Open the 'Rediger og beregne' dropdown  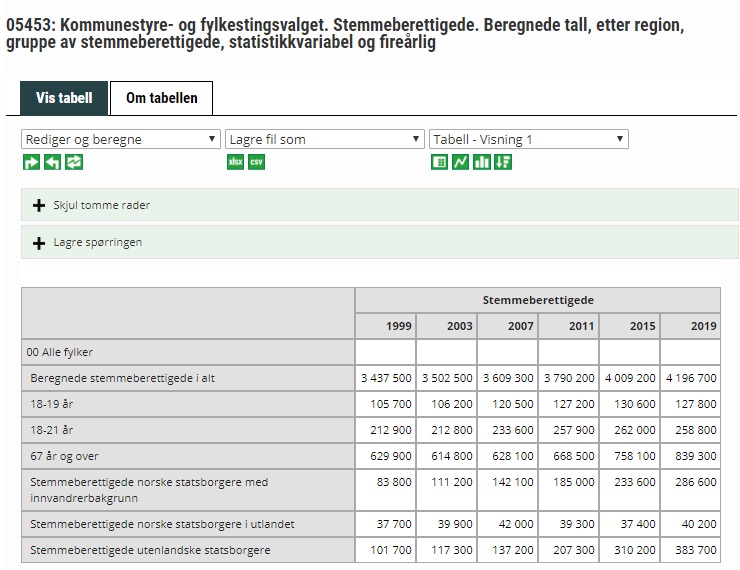tap(120, 139)
